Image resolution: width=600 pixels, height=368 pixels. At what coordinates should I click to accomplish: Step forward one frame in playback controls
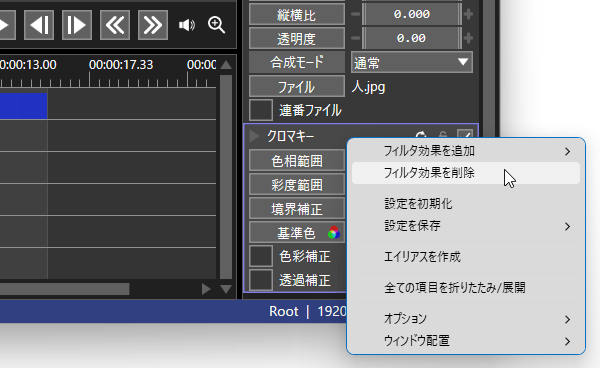coord(77,25)
